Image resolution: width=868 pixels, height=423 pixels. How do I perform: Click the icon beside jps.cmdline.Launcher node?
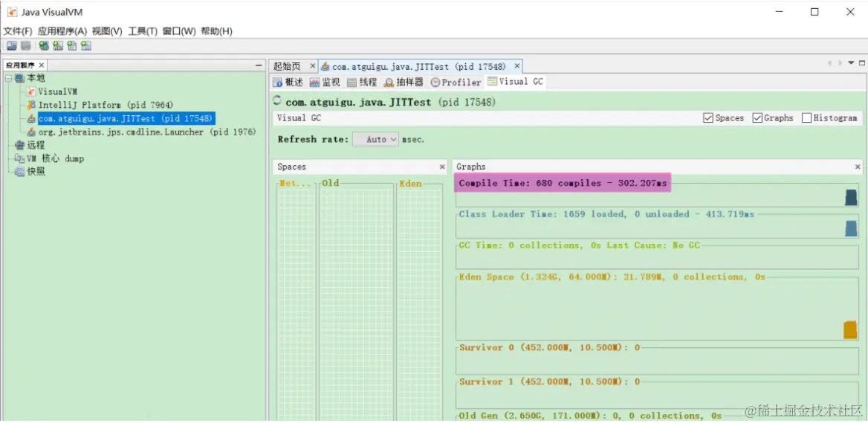click(31, 132)
